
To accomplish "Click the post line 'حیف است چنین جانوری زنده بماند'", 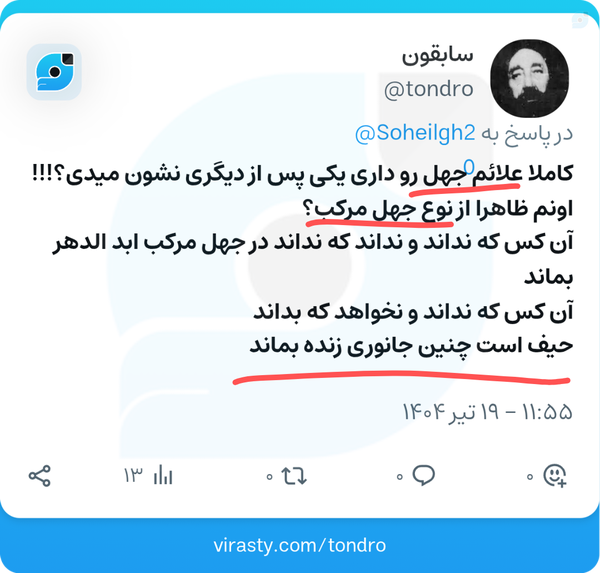I will pos(411,346).
